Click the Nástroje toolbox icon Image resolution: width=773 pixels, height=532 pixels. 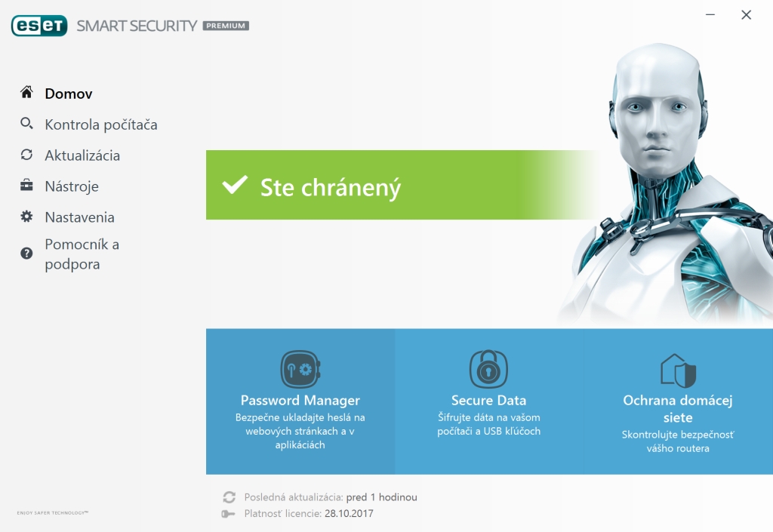26,186
